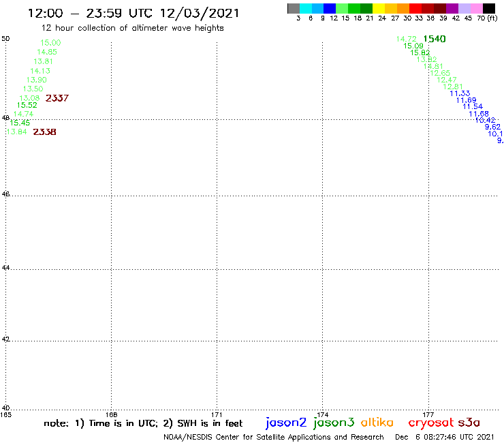
Task: Select the purple swatch in the color bar
Action: click(x=452, y=9)
